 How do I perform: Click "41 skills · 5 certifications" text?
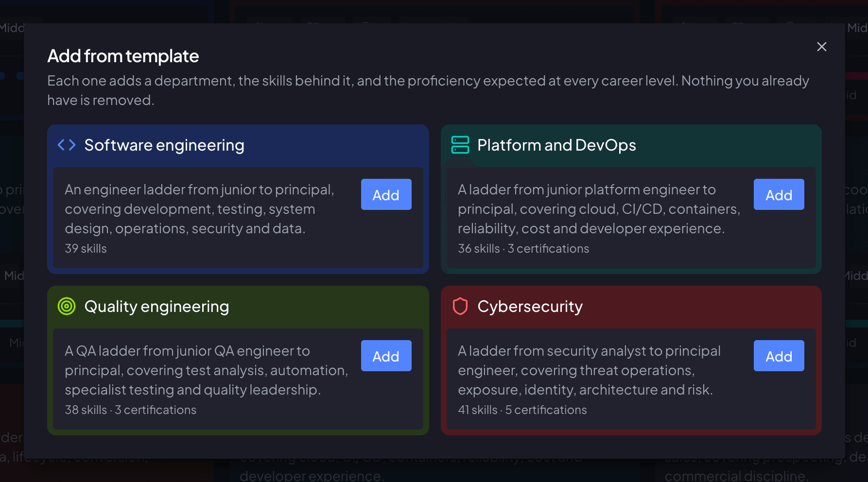tap(522, 410)
